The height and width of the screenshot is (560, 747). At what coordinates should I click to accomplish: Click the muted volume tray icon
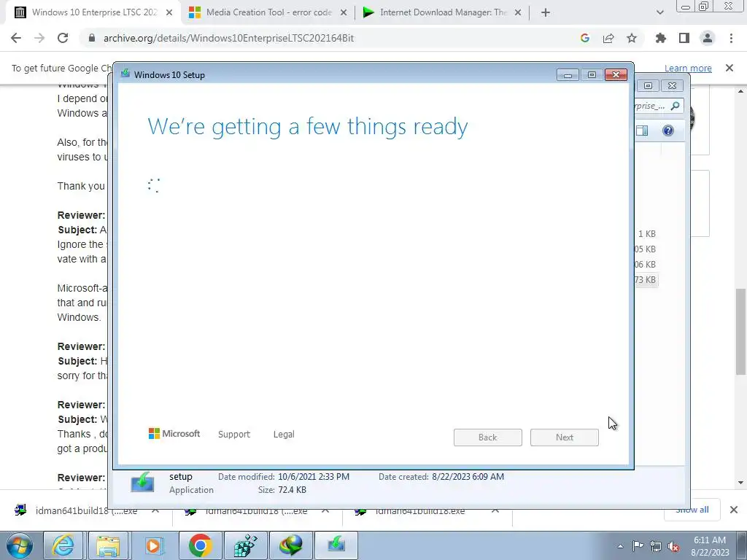click(x=673, y=546)
